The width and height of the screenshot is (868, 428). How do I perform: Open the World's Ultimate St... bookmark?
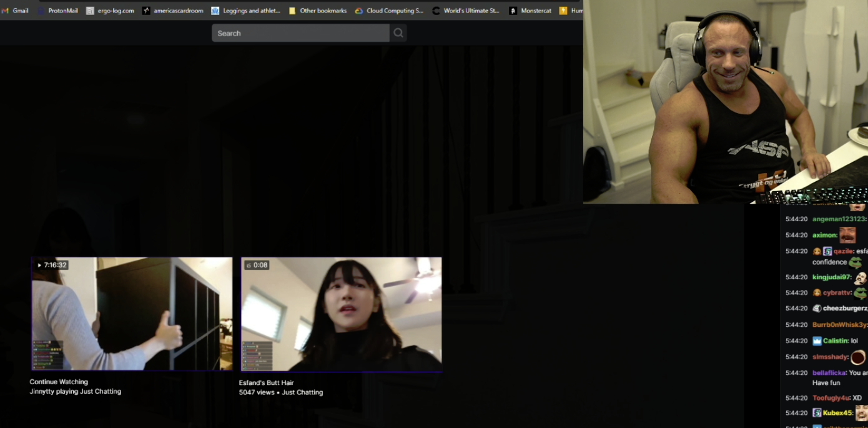coord(466,11)
